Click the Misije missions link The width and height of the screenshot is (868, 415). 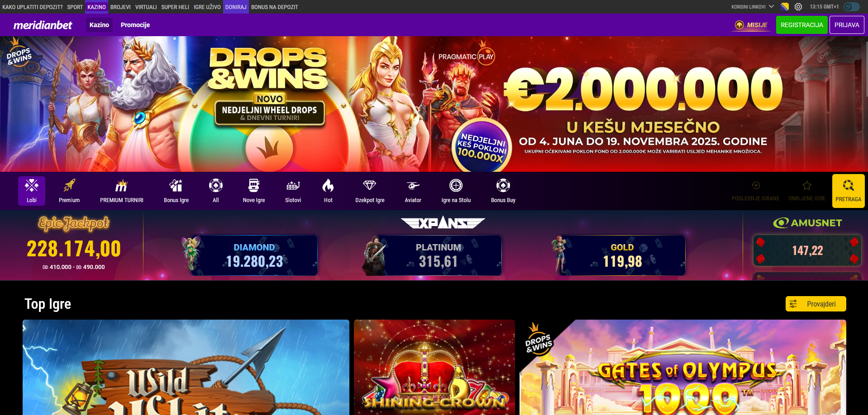(751, 25)
